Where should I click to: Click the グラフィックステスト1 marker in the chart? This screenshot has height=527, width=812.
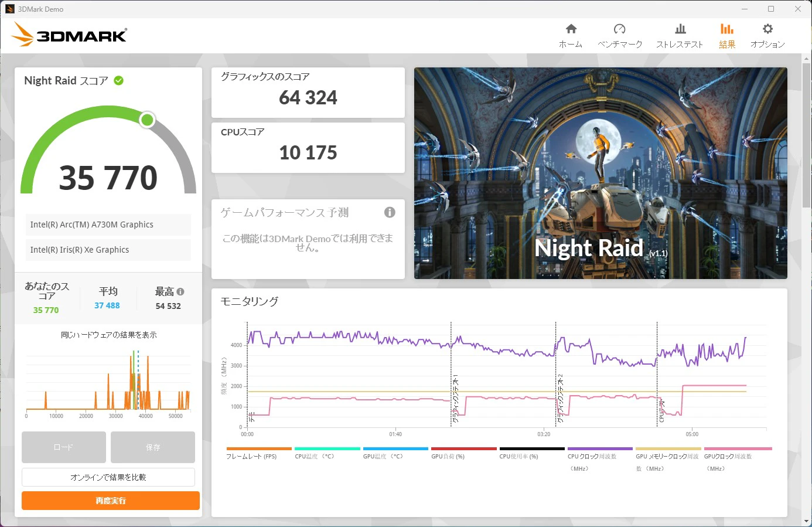pyautogui.click(x=455, y=399)
